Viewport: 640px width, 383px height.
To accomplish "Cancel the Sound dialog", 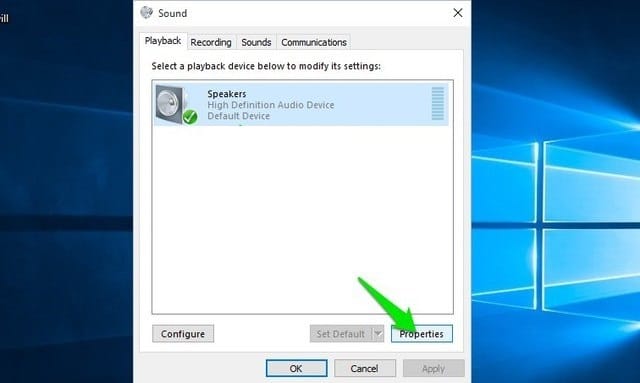I will click(x=364, y=368).
